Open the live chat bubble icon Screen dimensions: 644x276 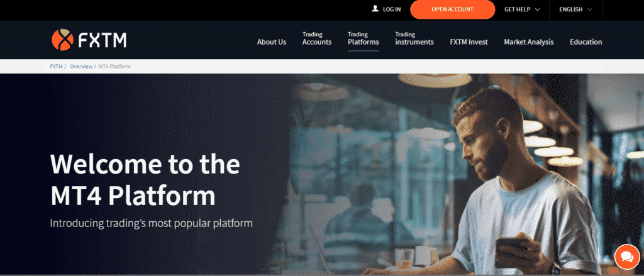coord(627,257)
